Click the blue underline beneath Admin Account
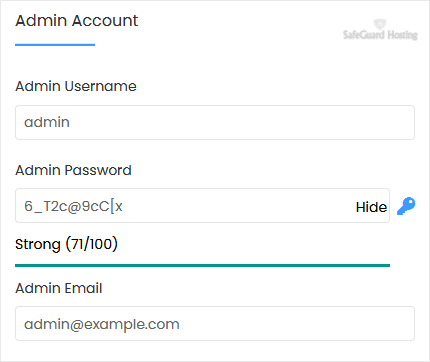The width and height of the screenshot is (430, 362). pos(55,45)
